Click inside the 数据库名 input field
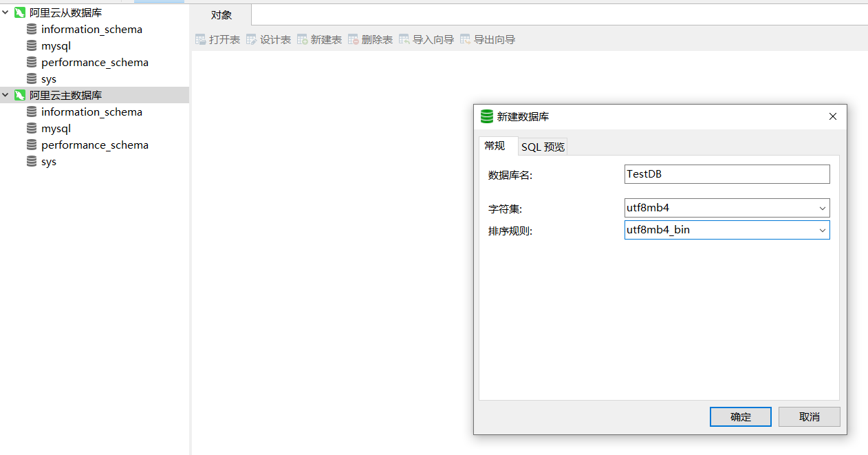868x455 pixels. pyautogui.click(x=727, y=173)
